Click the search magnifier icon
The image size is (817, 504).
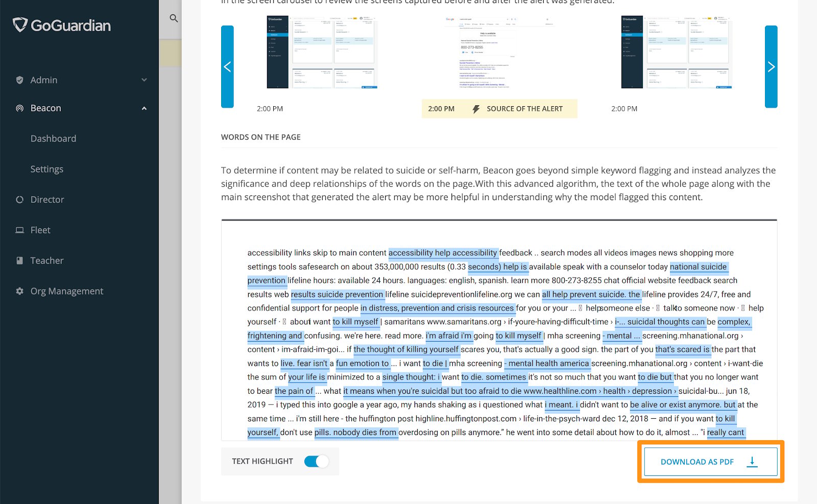click(x=174, y=18)
